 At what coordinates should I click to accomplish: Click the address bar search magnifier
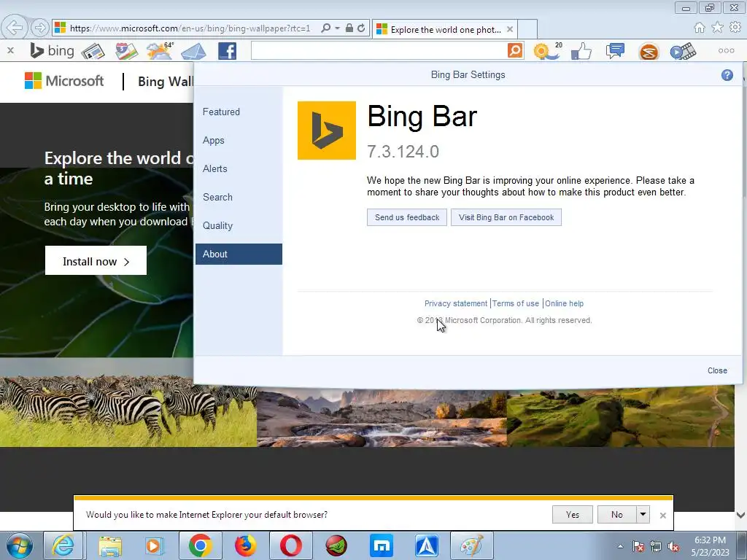click(x=326, y=28)
